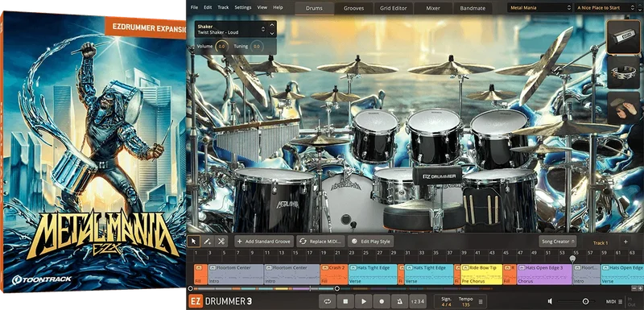Toggle the 1234 count-in
This screenshot has width=644, height=310.
(418, 301)
